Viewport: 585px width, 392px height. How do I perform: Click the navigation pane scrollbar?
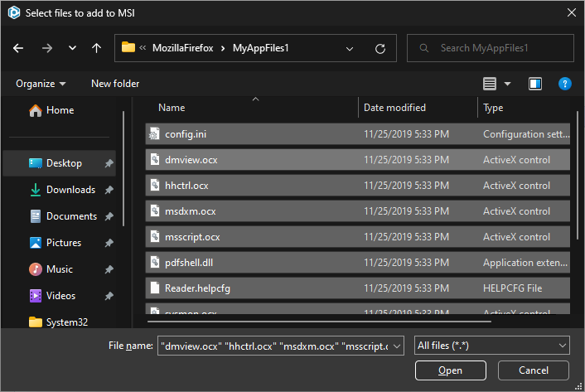(x=123, y=168)
